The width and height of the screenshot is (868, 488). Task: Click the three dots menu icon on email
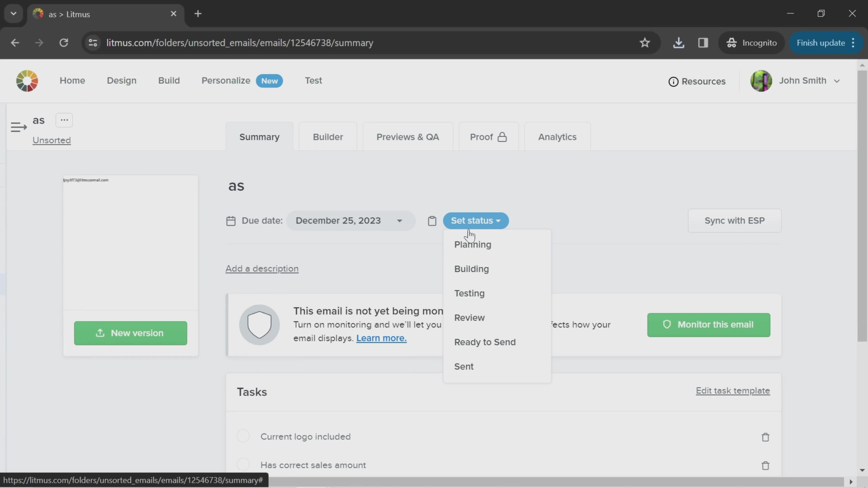(64, 120)
